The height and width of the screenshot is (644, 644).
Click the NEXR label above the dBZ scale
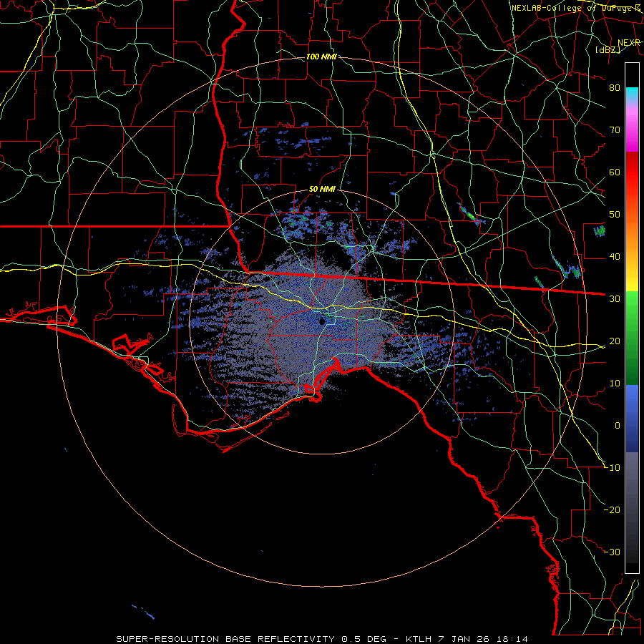(629, 43)
